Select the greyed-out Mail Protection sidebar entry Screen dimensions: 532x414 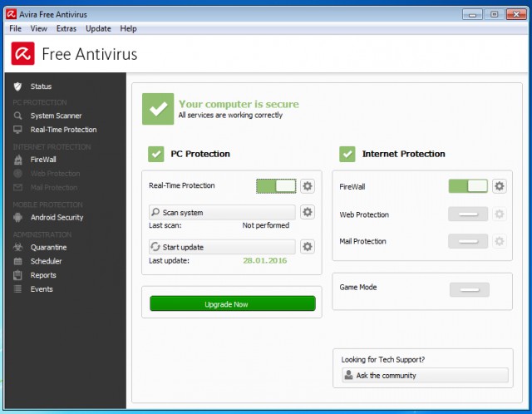(54, 187)
